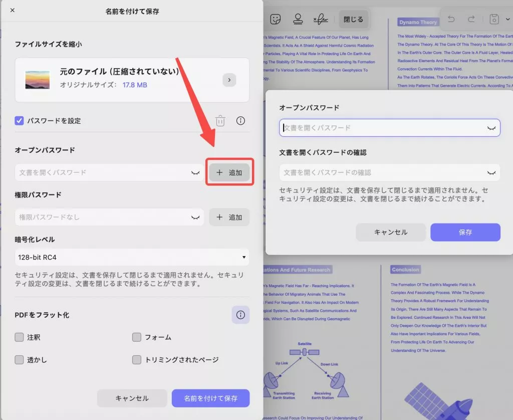This screenshot has height=420, width=513.
Task: Open the signature tool icon
Action: (320, 20)
